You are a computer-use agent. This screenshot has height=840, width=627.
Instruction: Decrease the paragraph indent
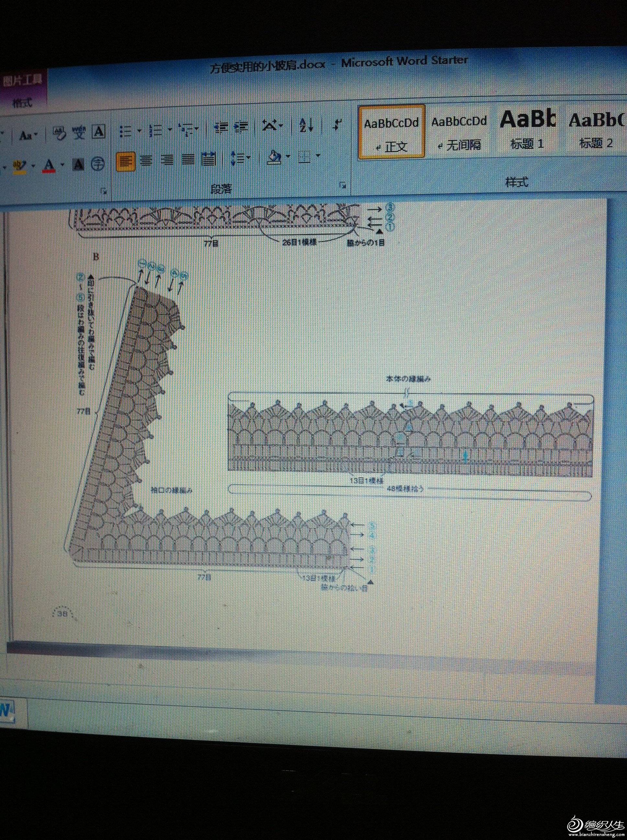(221, 127)
